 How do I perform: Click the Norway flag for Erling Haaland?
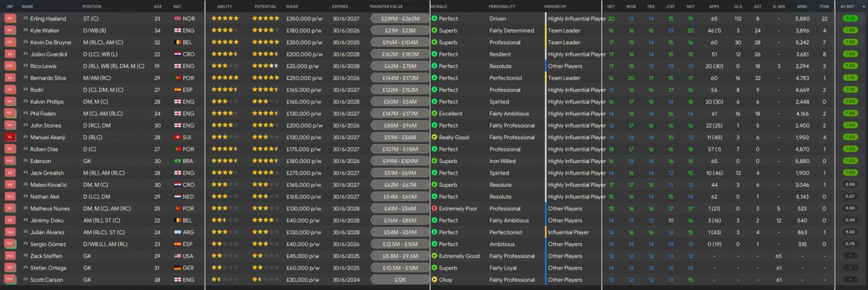[178, 18]
